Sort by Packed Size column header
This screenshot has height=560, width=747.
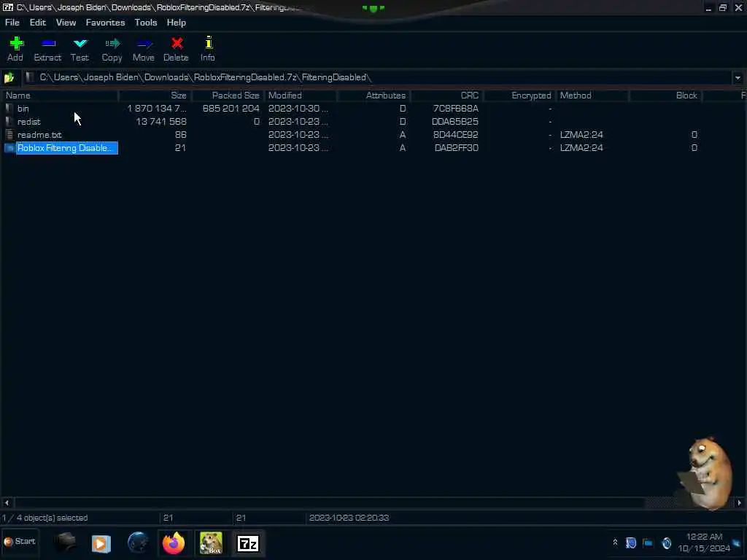point(228,96)
